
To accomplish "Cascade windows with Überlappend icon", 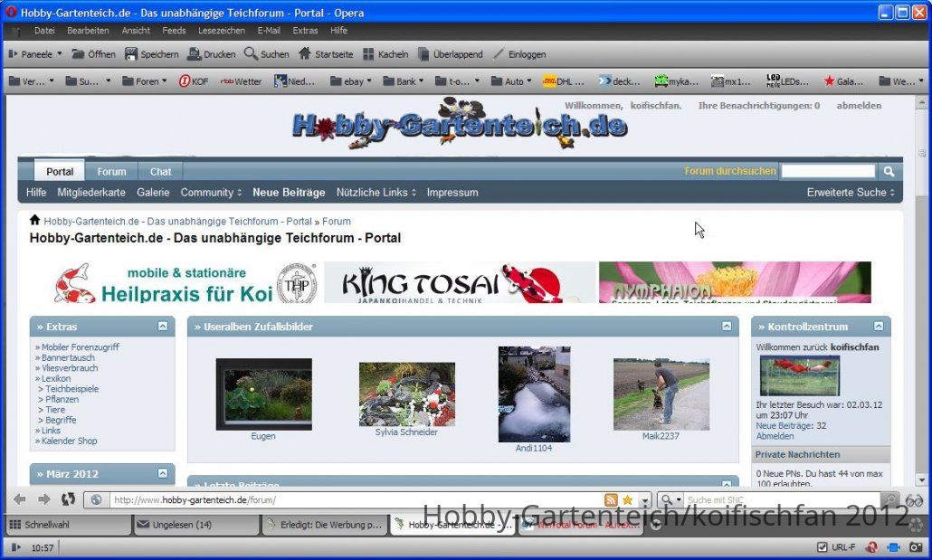I will (423, 54).
